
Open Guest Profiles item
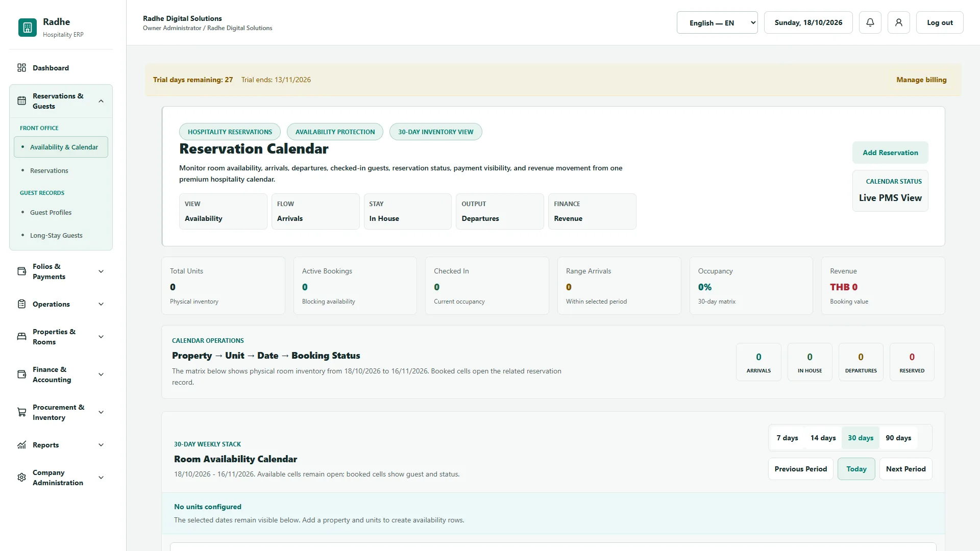[x=61, y=212]
